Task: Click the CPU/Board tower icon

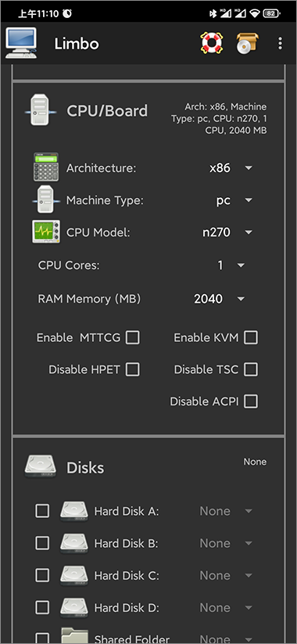Action: [40, 110]
